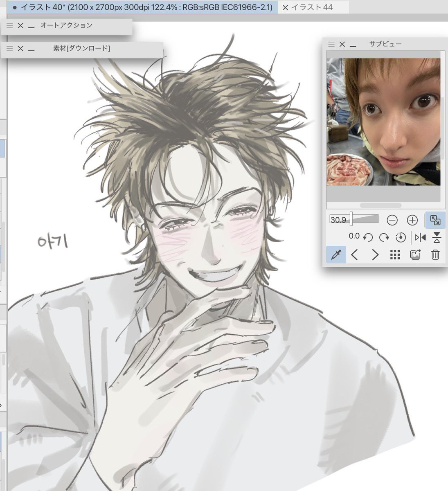Delete the current Sub View image
The height and width of the screenshot is (491, 448).
pos(435,255)
